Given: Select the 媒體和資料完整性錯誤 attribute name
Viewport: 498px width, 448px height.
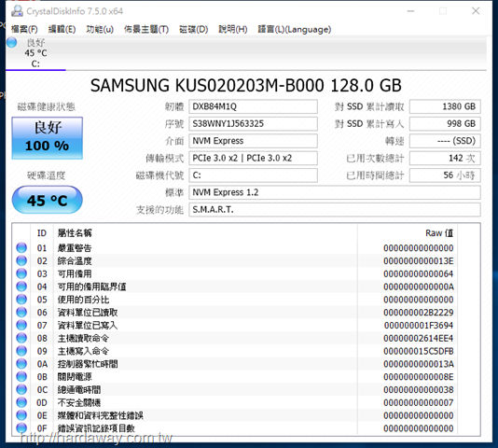Looking at the screenshot, I should coord(101,415).
